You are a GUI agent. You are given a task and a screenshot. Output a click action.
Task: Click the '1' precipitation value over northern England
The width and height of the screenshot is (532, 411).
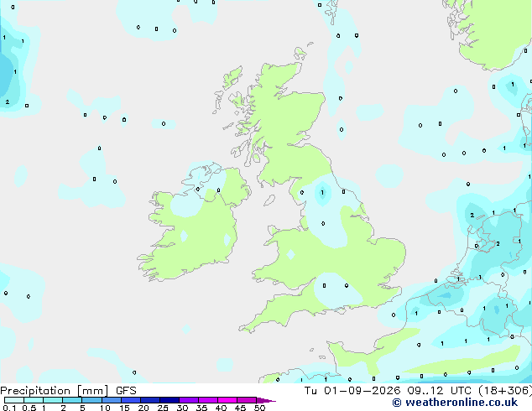322,193
